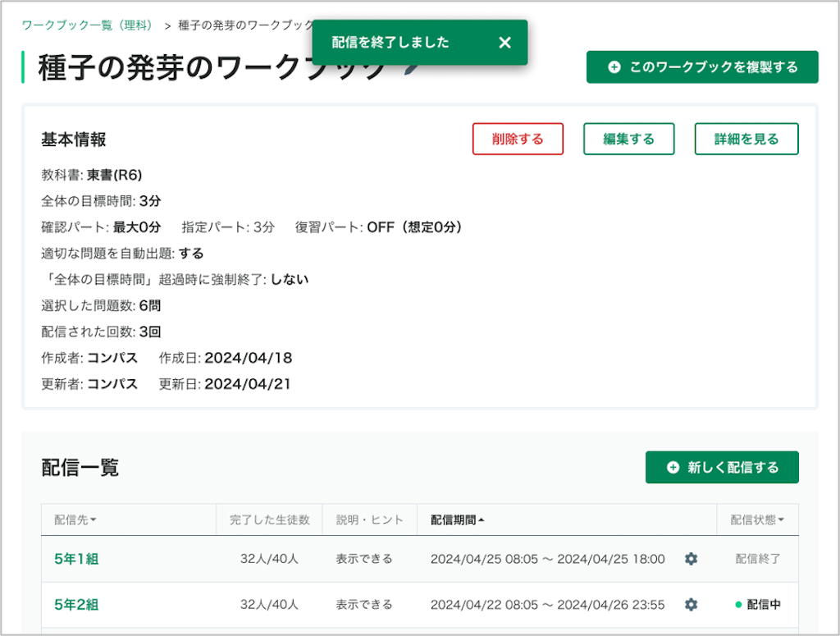Open ワークブック一覧（理科） breadcrumb link

89,25
